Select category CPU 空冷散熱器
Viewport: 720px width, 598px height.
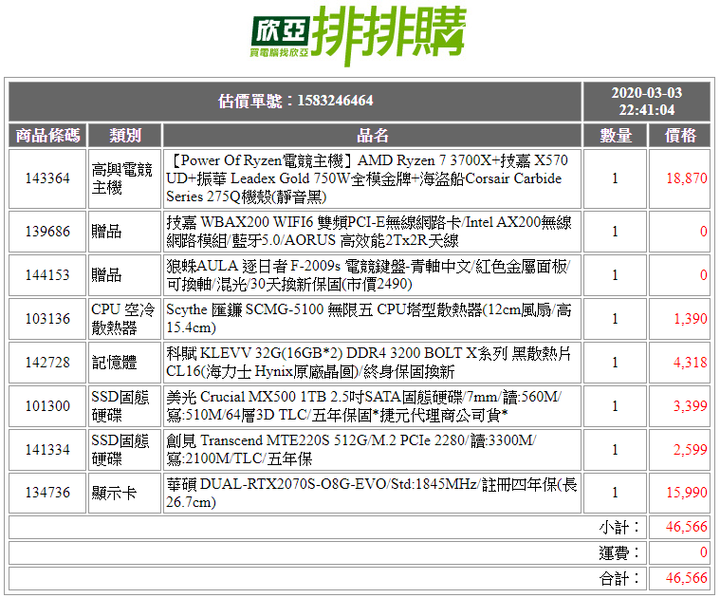(x=123, y=319)
